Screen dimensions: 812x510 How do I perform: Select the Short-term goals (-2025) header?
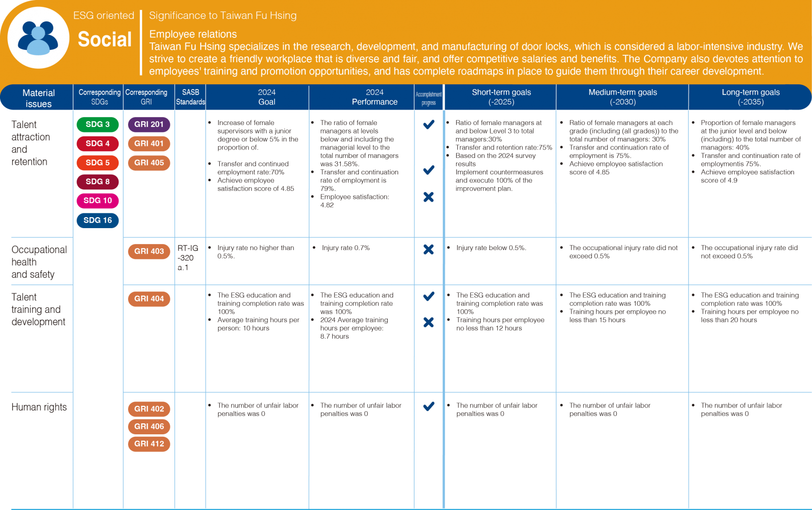click(x=501, y=97)
